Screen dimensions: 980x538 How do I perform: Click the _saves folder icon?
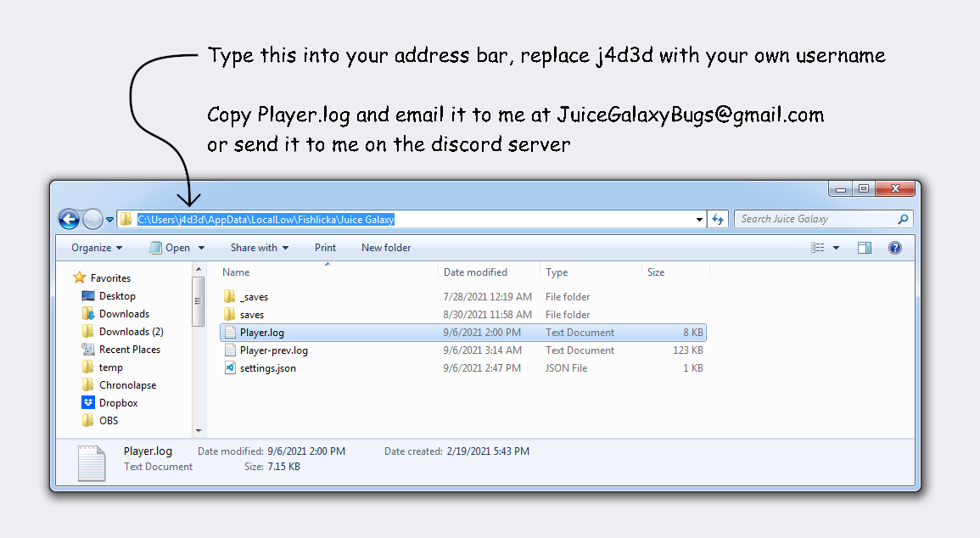click(x=229, y=296)
